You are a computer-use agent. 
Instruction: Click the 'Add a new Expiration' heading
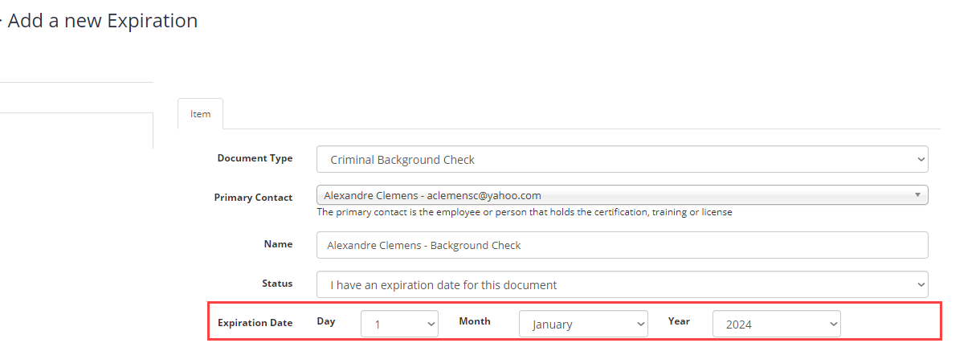[102, 21]
